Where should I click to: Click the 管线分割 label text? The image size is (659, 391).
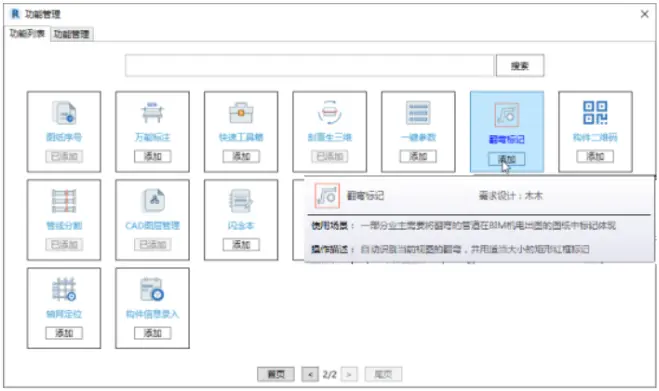(64, 226)
